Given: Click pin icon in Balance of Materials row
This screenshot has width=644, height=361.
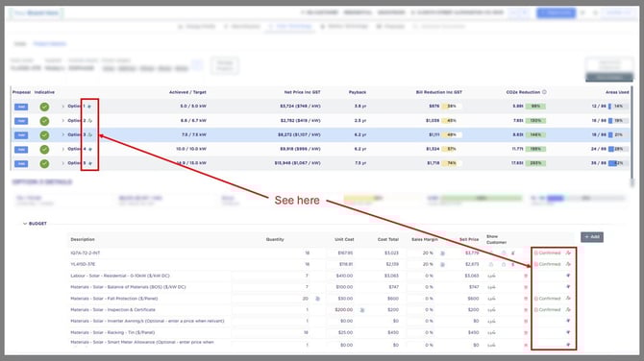Looking at the screenshot, I should point(568,287).
